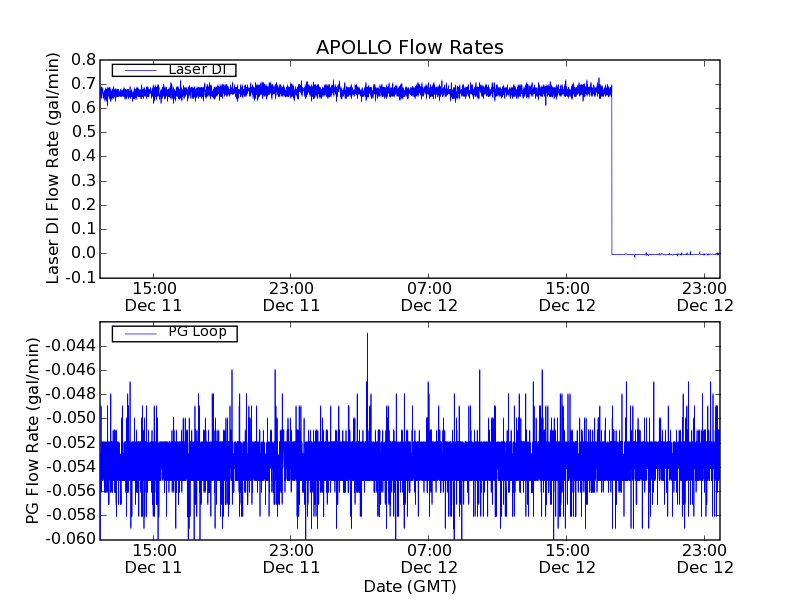800x600 pixels.
Task: Click the 0.8 tick on the top y-axis
Action: tap(82, 60)
